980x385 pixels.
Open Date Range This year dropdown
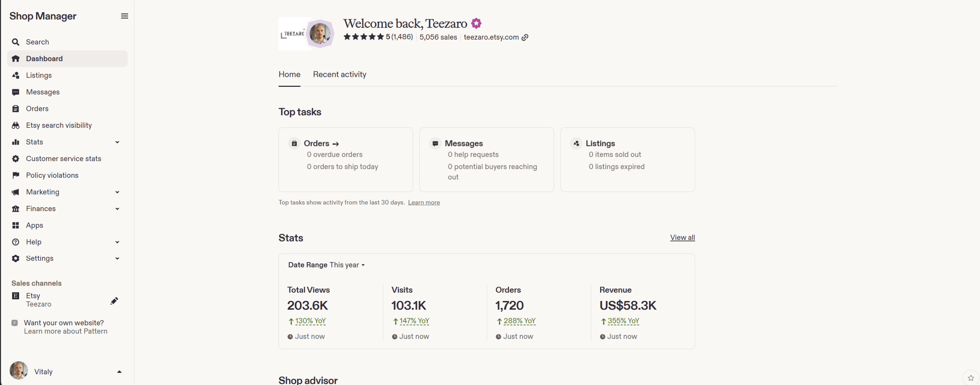[327, 265]
